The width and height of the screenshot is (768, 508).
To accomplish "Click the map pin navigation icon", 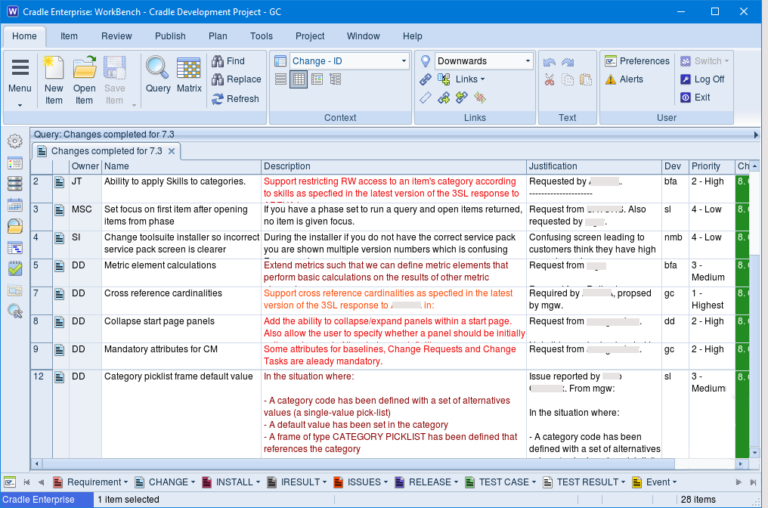I will click(426, 61).
